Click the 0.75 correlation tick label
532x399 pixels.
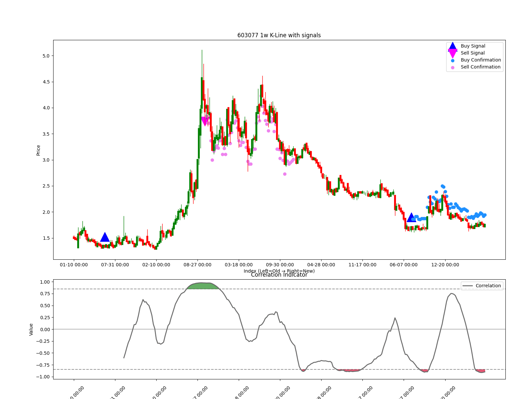[x=45, y=294]
